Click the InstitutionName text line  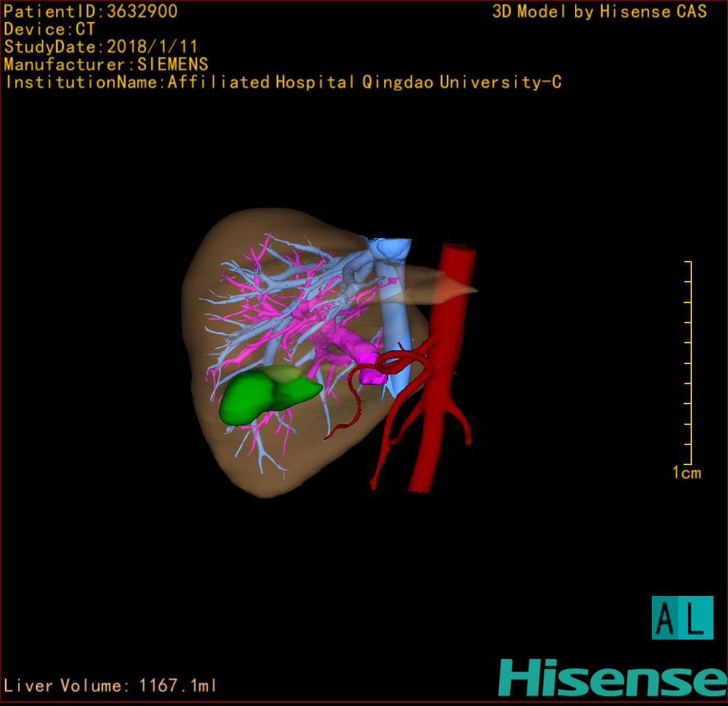(x=282, y=82)
